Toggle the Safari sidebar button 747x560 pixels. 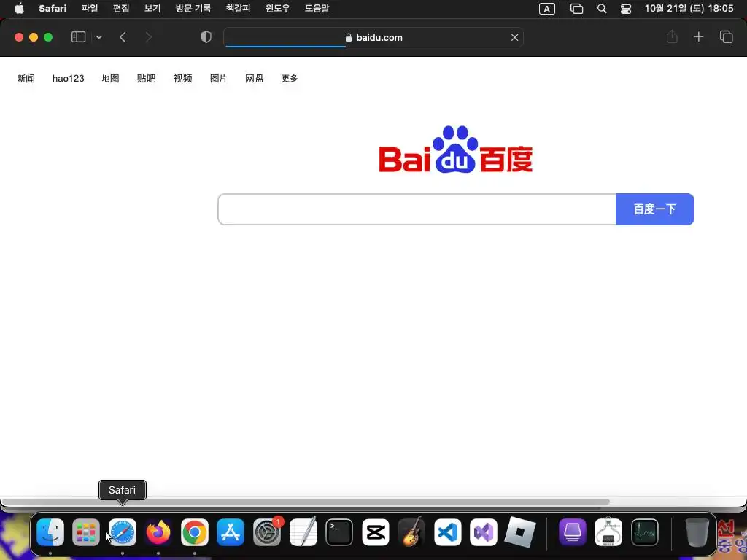point(78,37)
